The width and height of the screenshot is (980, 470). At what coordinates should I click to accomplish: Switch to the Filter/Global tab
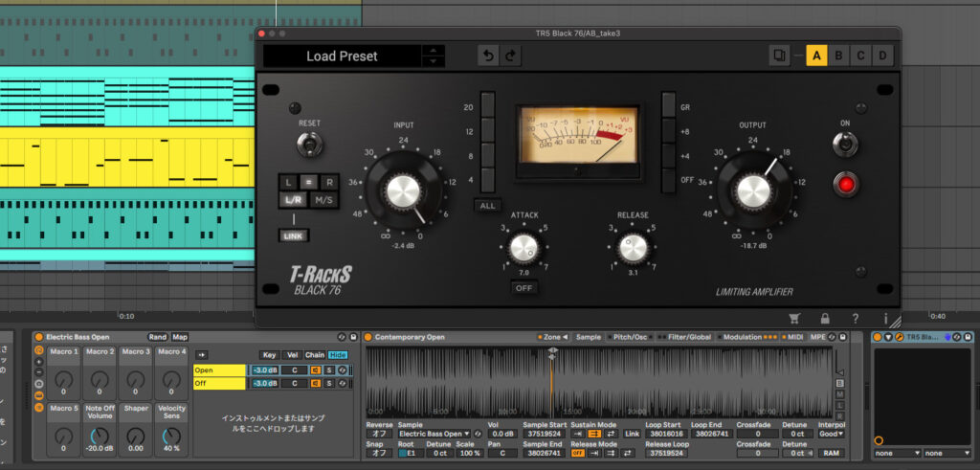coord(690,337)
